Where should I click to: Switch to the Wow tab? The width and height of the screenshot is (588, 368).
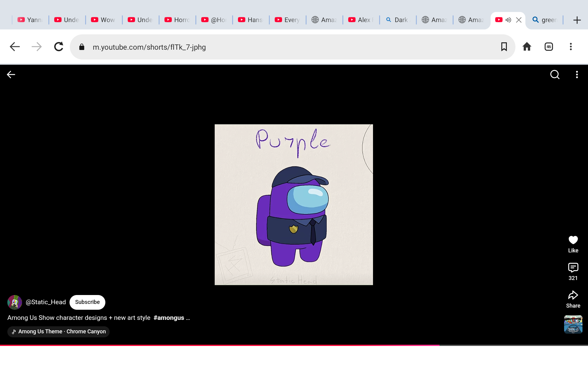click(104, 20)
